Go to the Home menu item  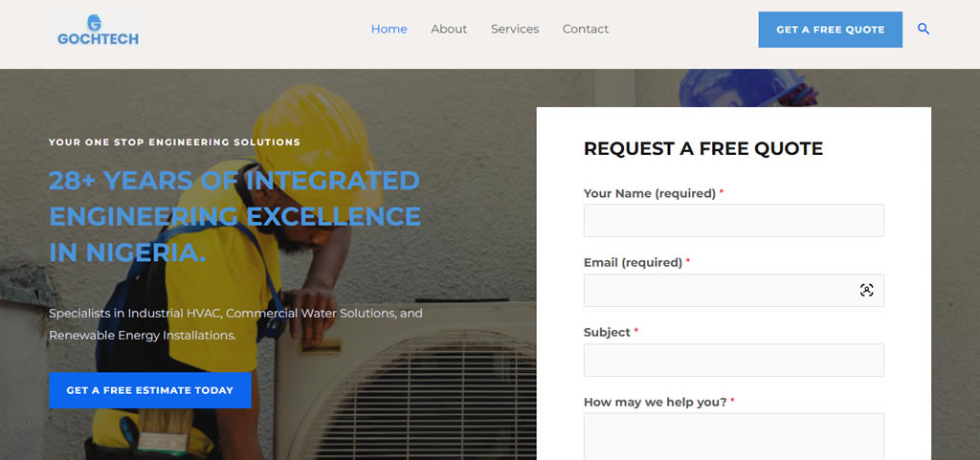coord(389,30)
